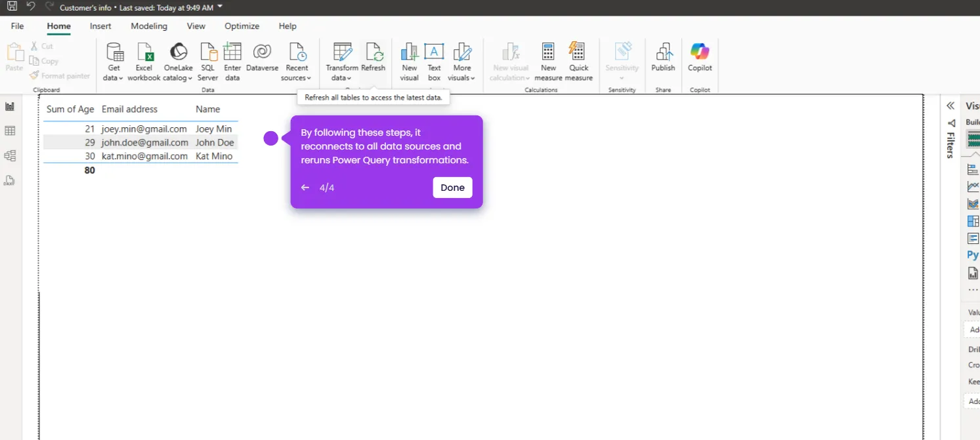Click the age value 29 cell
Viewport: 980px width, 440px height.
pyautogui.click(x=90, y=142)
